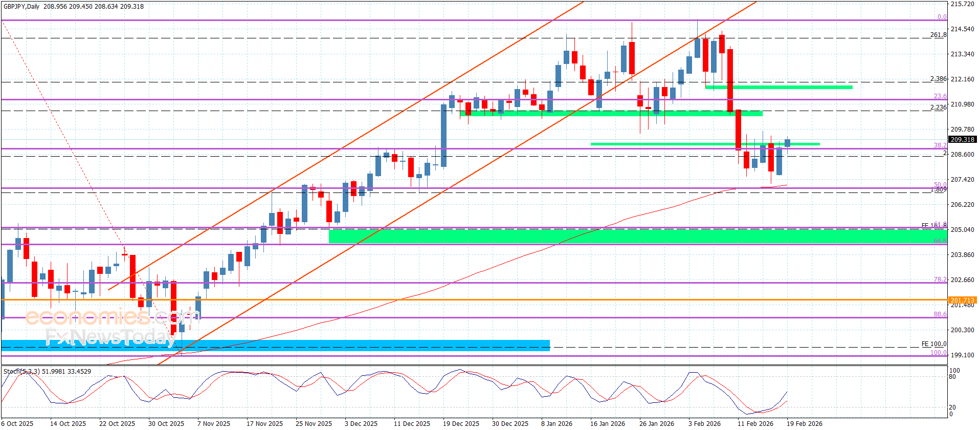980x430 pixels.
Task: Click the 206.220 price axis label
Action: (962, 205)
